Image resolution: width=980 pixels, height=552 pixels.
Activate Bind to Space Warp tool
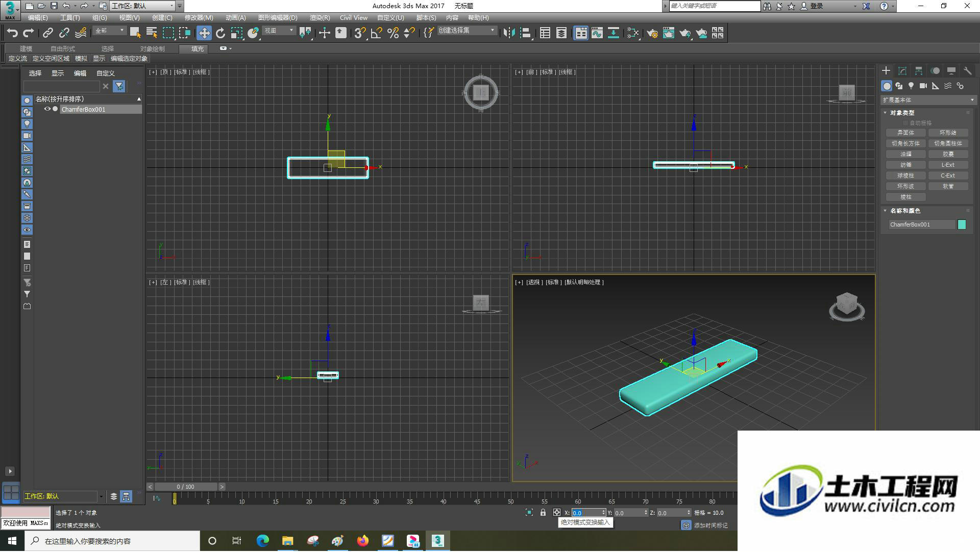[81, 33]
